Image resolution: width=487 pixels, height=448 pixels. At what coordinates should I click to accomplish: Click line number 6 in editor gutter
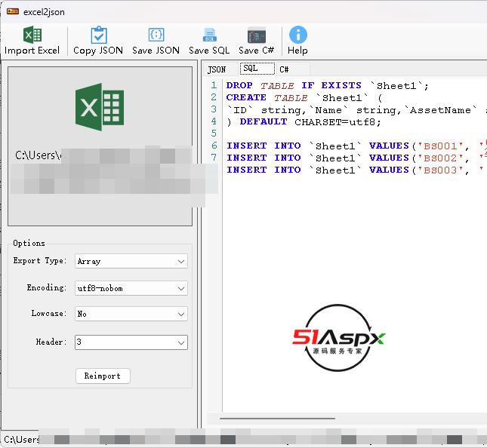point(214,146)
